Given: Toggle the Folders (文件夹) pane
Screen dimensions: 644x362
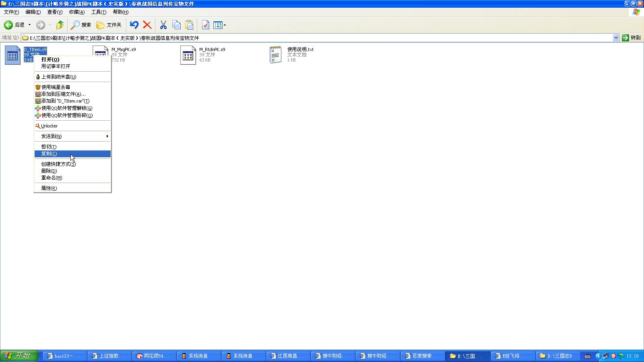Looking at the screenshot, I should (x=109, y=25).
